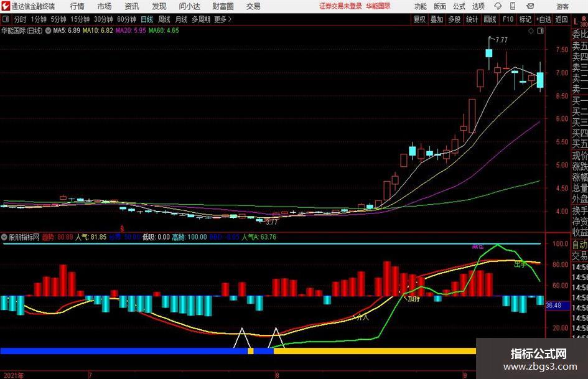Switch to 周线 weekly period
588x379 pixels.
point(164,19)
